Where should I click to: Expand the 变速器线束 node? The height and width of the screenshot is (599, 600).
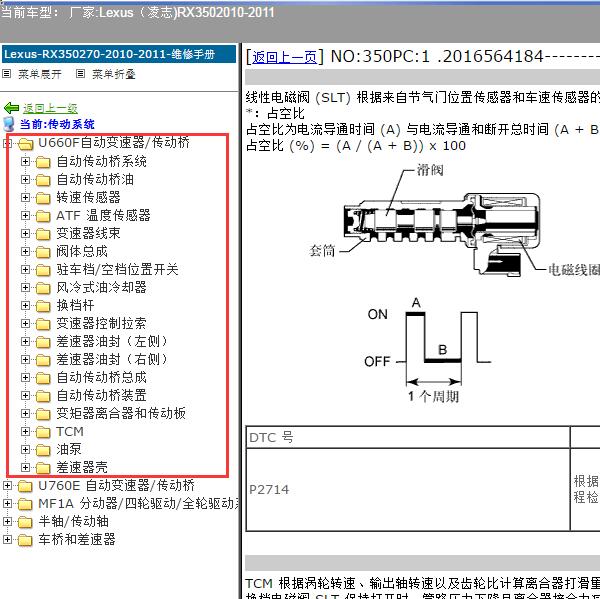coord(25,233)
